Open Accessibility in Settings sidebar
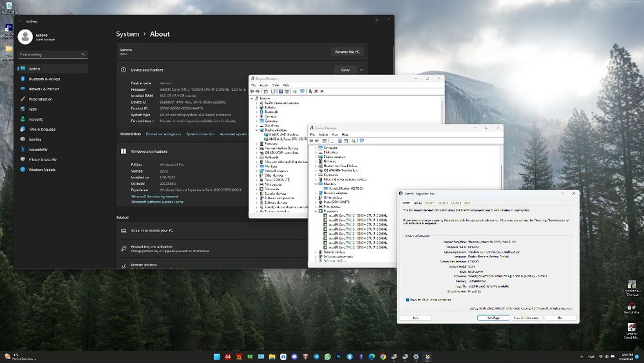 point(53,149)
